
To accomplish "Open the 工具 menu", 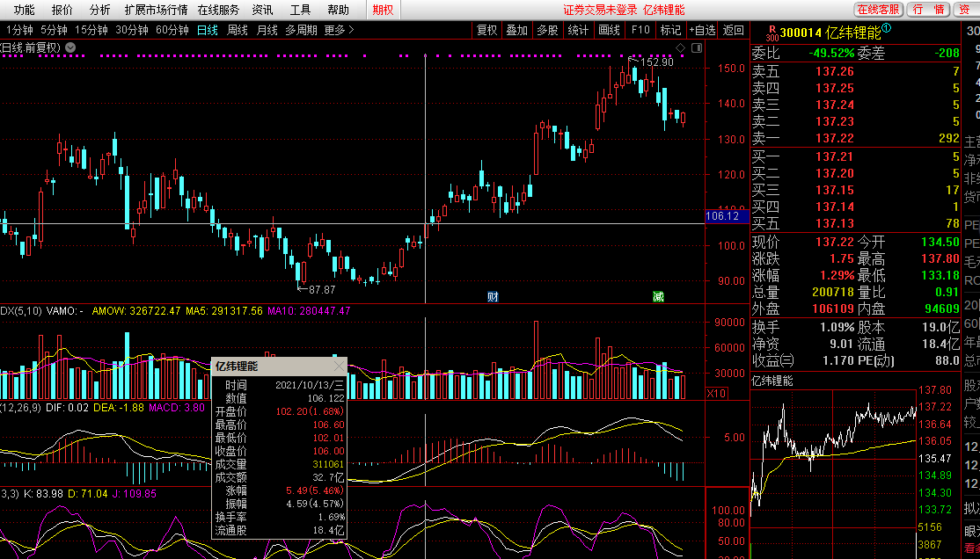I will [x=300, y=10].
